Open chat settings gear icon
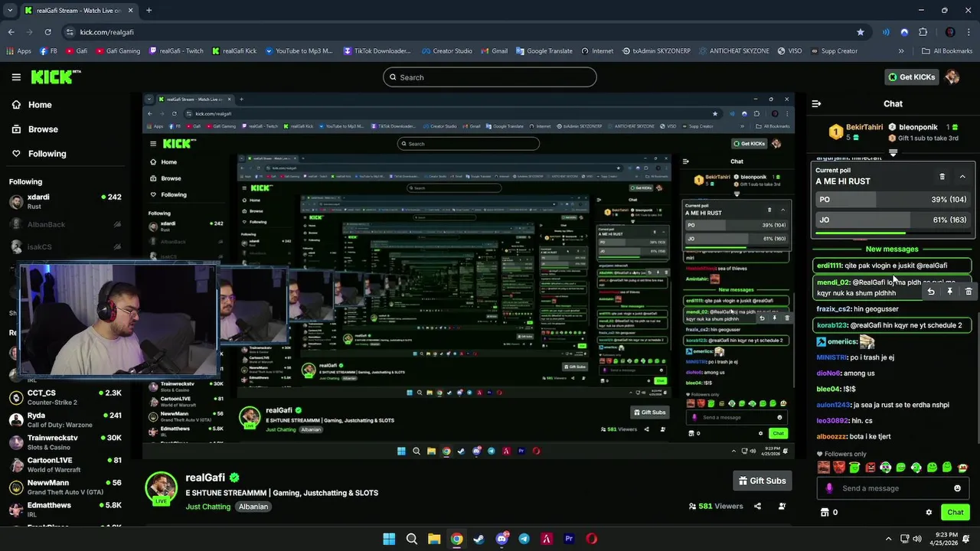The image size is (980, 551). tap(929, 513)
